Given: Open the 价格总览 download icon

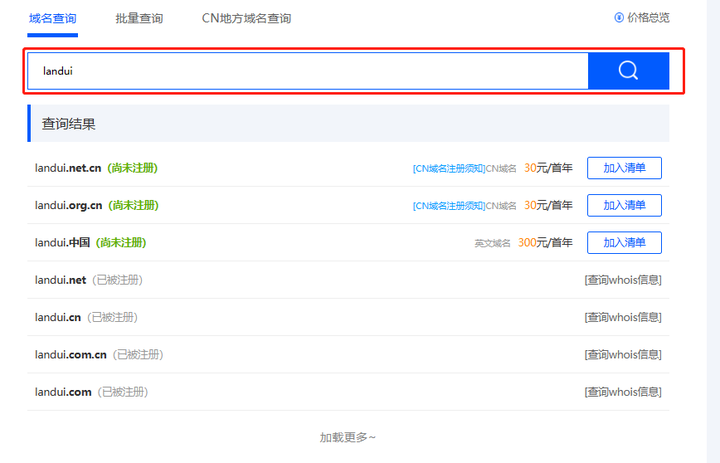Looking at the screenshot, I should 619,17.
